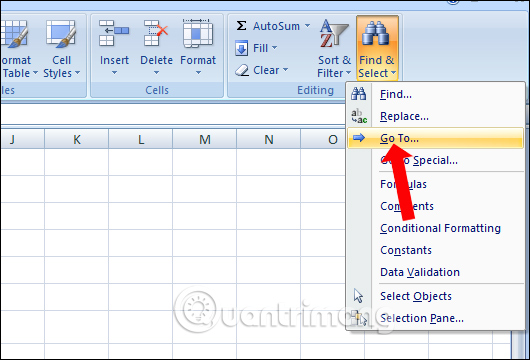The height and width of the screenshot is (360, 530).
Task: Click the binoculars icon beside Find...
Action: coord(358,94)
